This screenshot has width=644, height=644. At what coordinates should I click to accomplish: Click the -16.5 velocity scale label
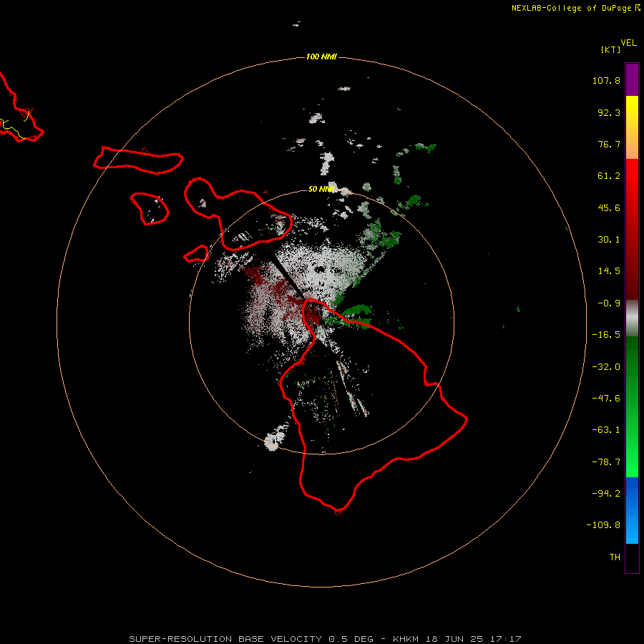pos(606,335)
